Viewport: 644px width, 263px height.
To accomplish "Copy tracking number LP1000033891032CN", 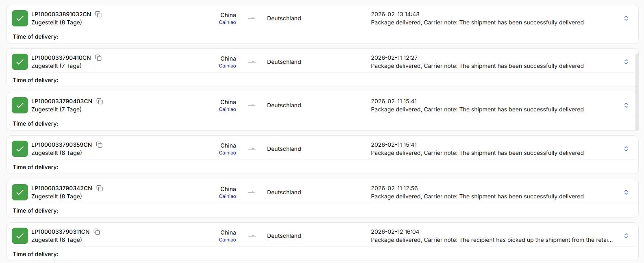I will click(98, 14).
